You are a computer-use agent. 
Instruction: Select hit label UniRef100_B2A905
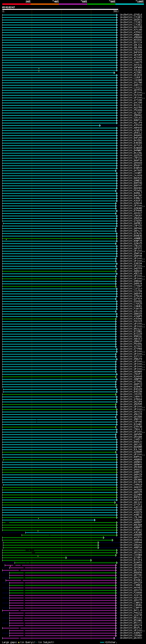point(131,376)
